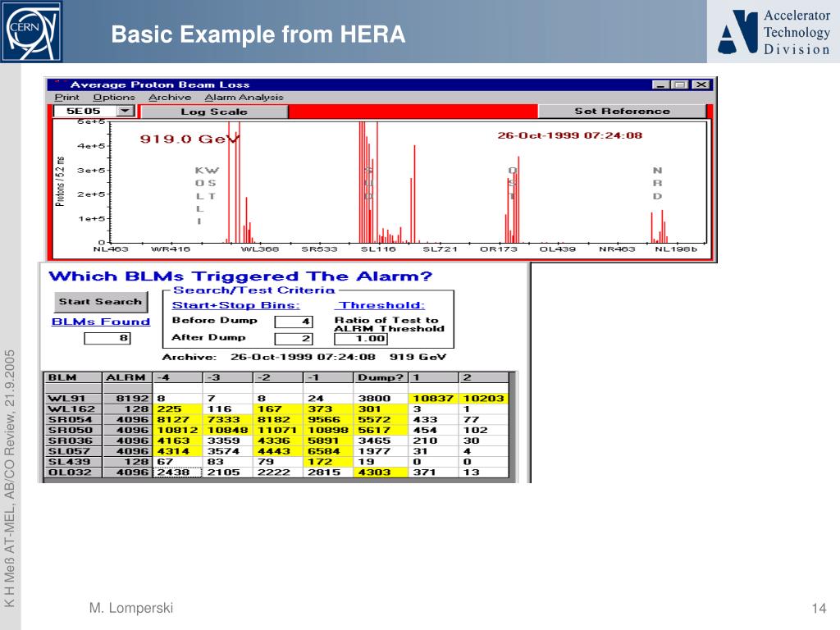The image size is (840, 630).
Task: Click the Accelerator Technology Division logo
Action: point(774,32)
